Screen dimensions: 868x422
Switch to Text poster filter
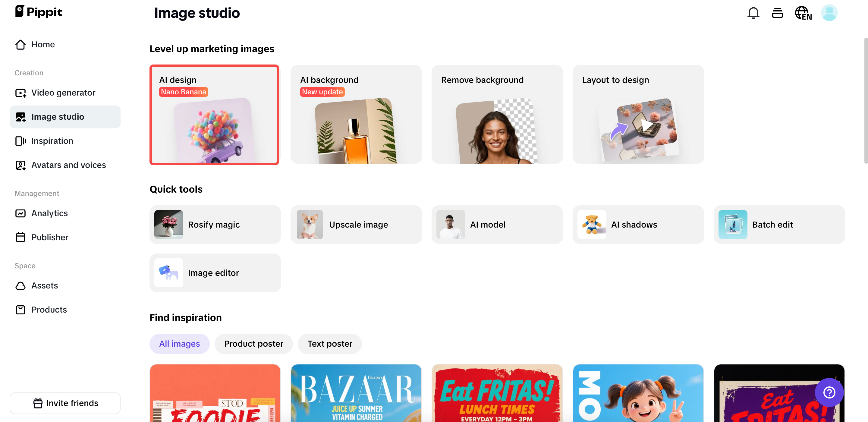pyautogui.click(x=329, y=343)
